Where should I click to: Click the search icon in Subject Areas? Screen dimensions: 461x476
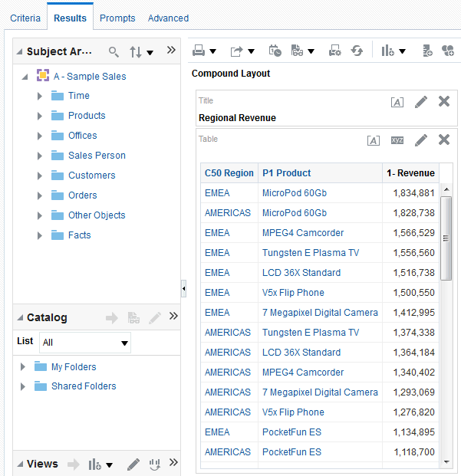point(114,51)
